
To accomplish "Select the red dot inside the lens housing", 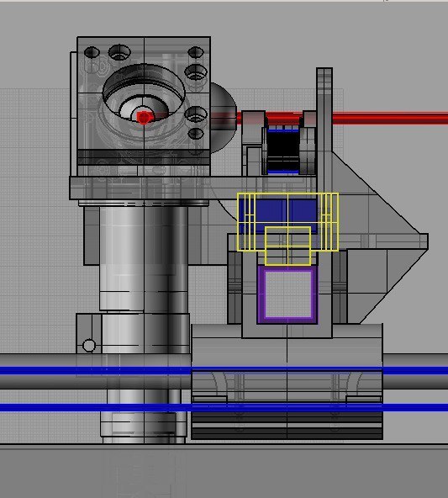I will [144, 118].
